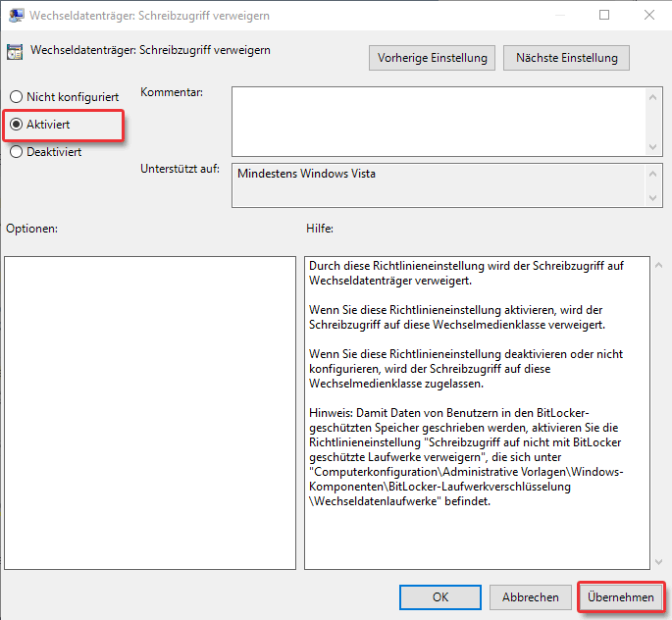Image resolution: width=672 pixels, height=620 pixels.
Task: Click 'Unterstützt auf' box scroll down arrow
Action: 655,199
